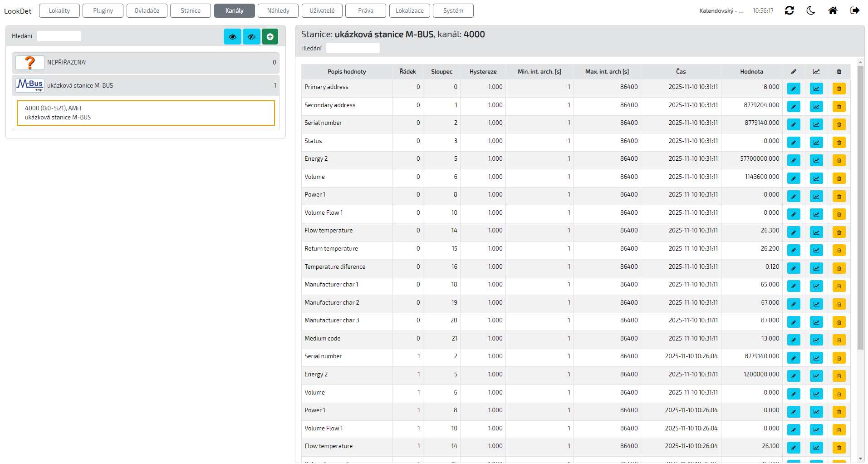Hide channels with the crossed-eye button

pyautogui.click(x=251, y=37)
